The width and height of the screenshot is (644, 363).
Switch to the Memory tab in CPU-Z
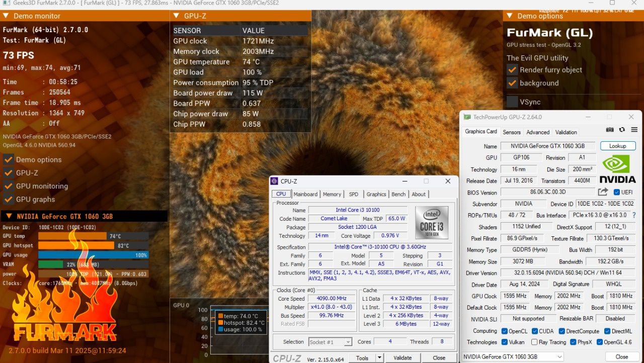tap(332, 194)
